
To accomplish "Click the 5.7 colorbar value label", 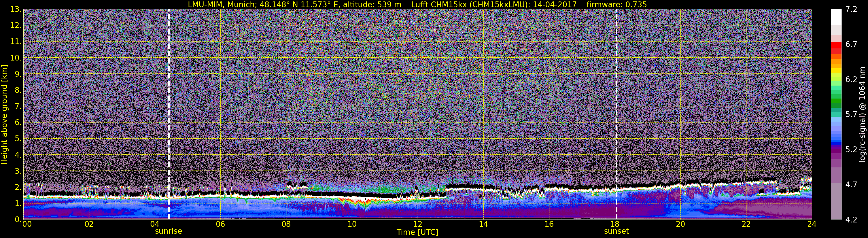I will [x=851, y=115].
